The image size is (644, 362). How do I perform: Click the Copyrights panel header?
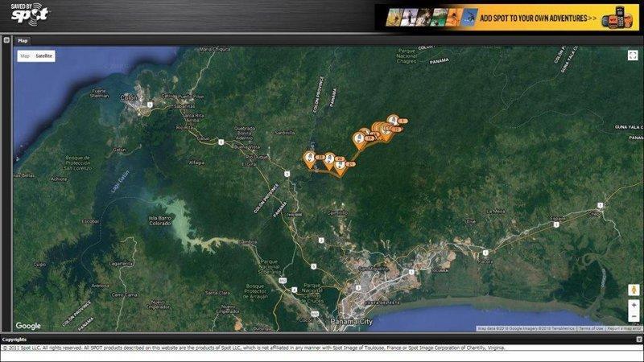(x=16, y=339)
